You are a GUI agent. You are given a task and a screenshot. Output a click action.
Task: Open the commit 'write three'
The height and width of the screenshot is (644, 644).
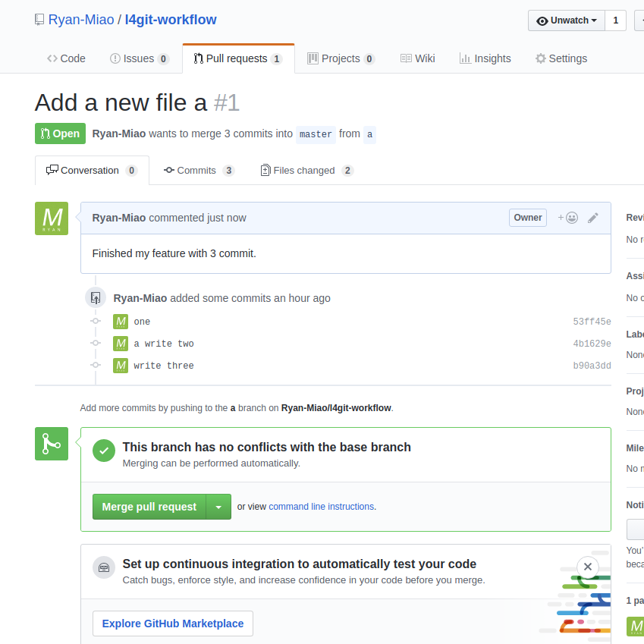point(164,366)
